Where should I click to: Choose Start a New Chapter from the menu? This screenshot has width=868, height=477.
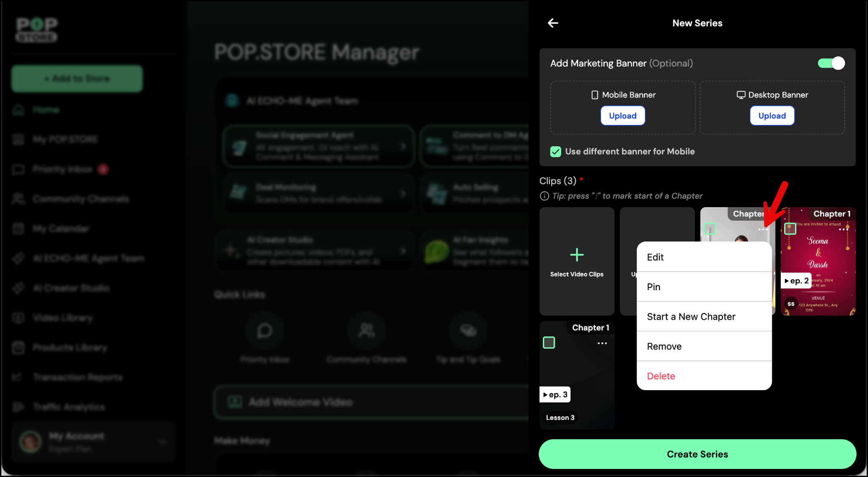[691, 316]
